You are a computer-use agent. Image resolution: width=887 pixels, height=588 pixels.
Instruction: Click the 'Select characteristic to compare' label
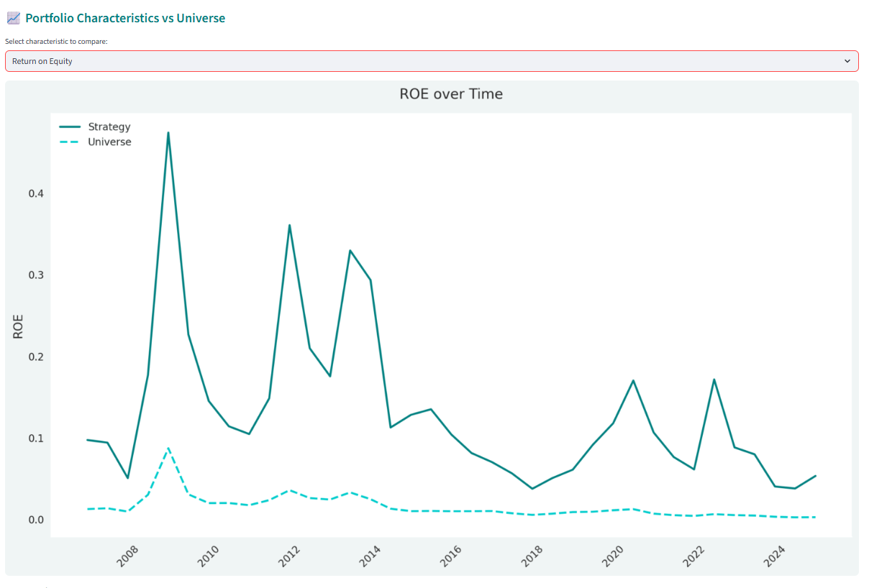pyautogui.click(x=56, y=42)
